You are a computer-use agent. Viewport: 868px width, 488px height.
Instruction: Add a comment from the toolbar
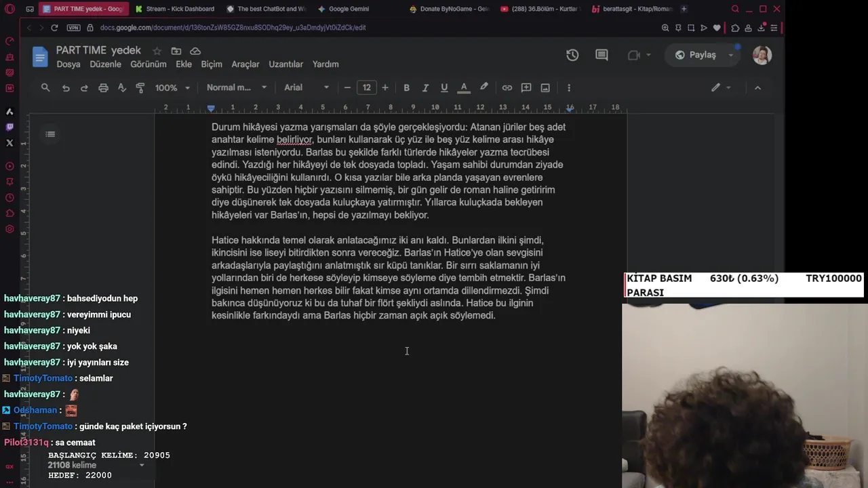pos(526,87)
